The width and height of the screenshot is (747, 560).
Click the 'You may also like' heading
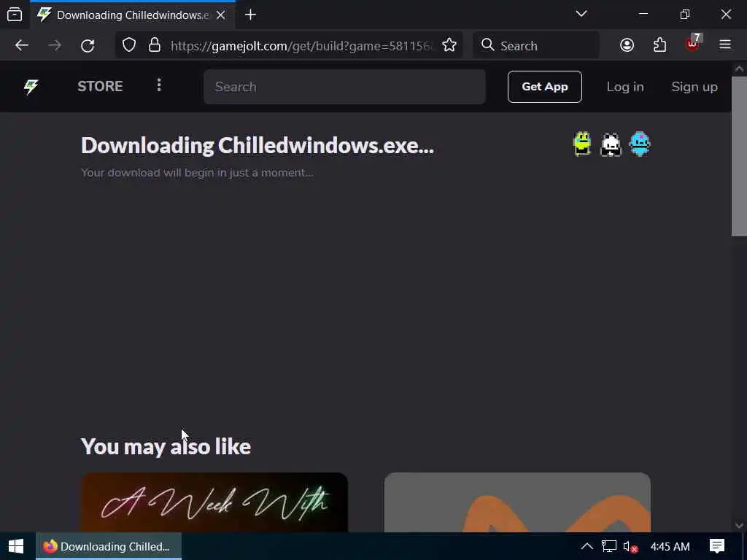click(x=166, y=447)
